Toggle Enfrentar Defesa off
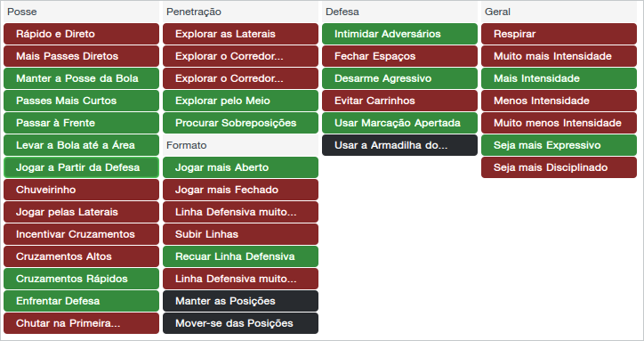Screen dimensions: 644x341 [81, 301]
